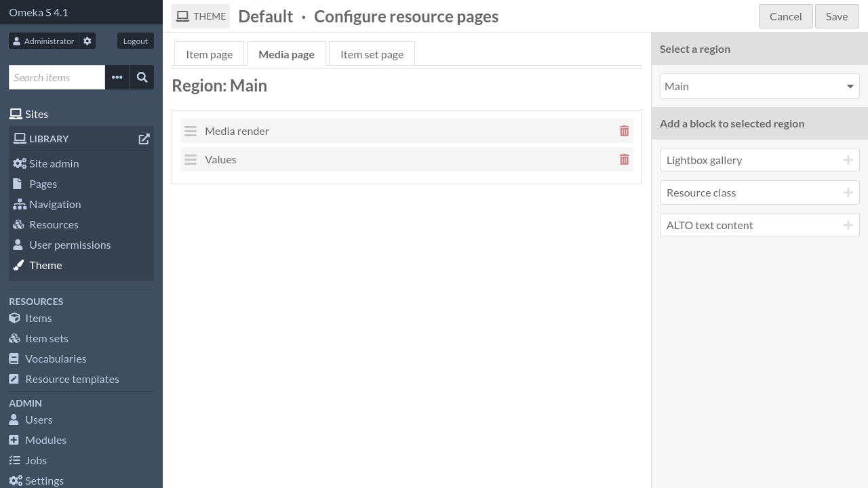Switch to the Item page tab
Screen dimensions: 868x488
click(209, 54)
